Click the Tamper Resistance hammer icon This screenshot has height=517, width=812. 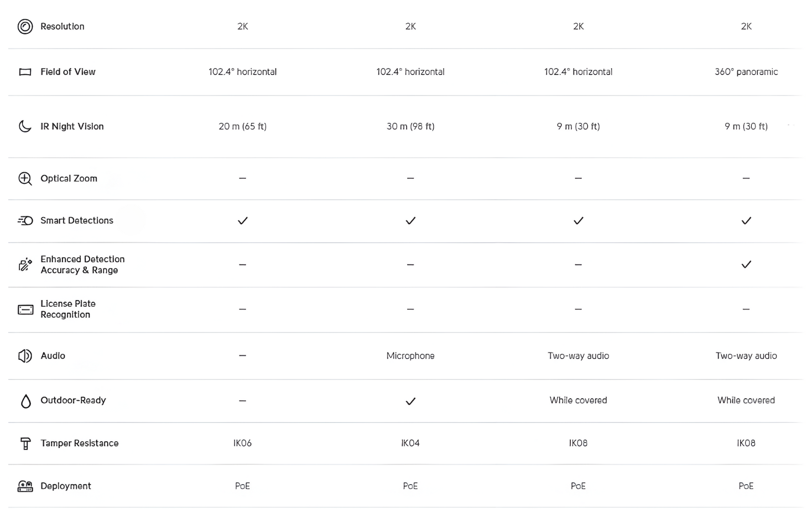tap(25, 443)
